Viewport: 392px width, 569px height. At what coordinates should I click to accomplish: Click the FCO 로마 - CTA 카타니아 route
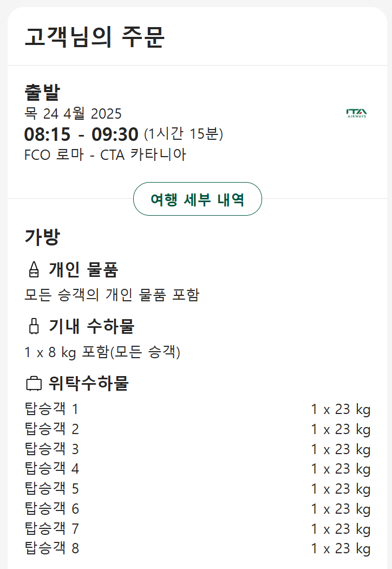coord(105,155)
